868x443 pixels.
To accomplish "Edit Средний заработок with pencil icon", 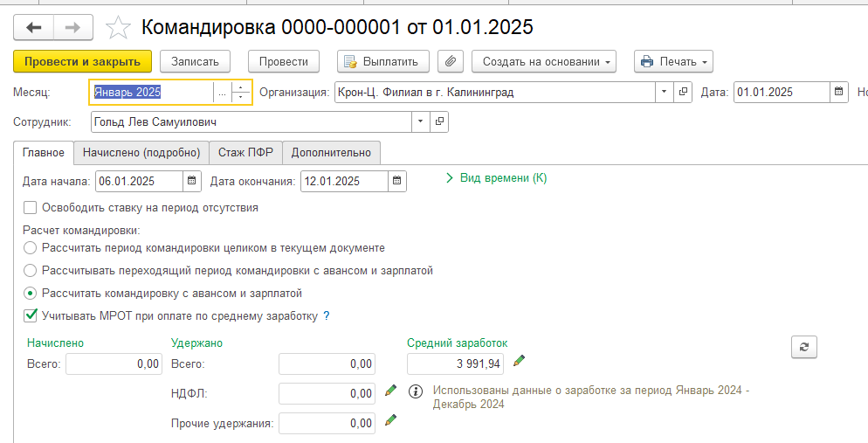I will pos(519,361).
